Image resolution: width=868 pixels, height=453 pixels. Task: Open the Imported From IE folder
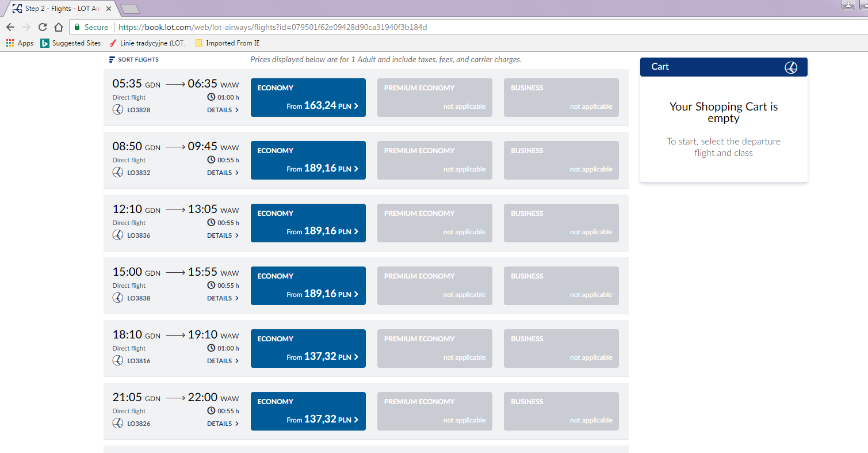coord(228,43)
